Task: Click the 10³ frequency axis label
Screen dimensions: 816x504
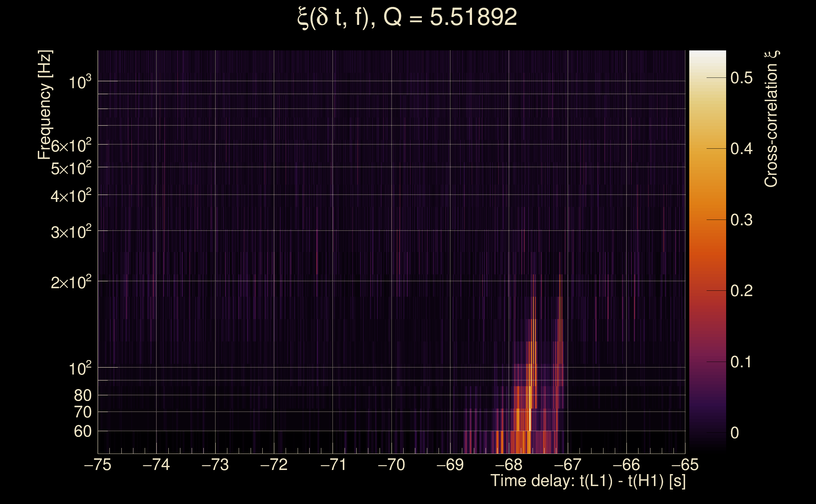Action: [x=80, y=82]
